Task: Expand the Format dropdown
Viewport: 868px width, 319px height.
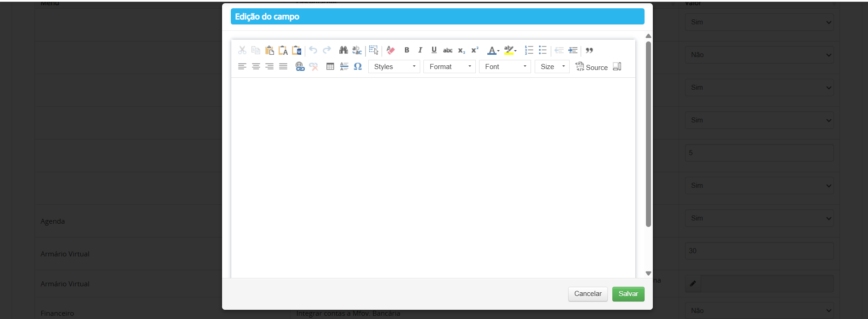Action: click(x=450, y=67)
